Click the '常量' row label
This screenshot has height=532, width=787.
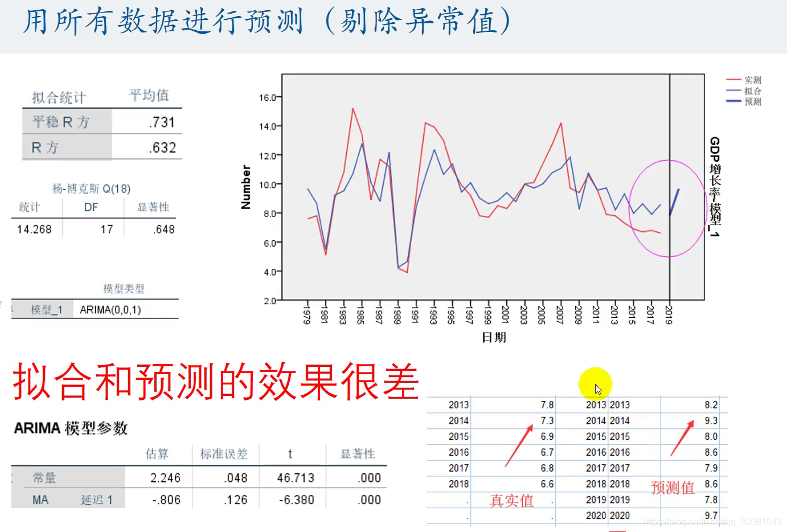click(44, 478)
